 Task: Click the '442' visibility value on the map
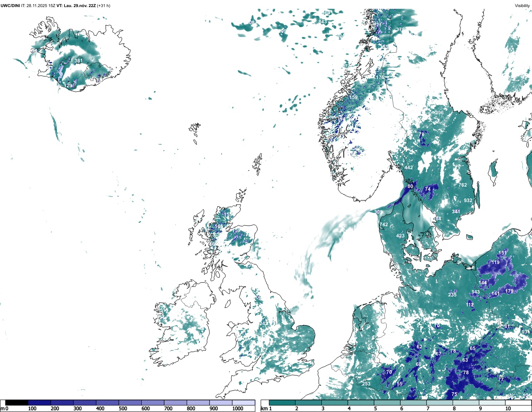tap(409, 168)
